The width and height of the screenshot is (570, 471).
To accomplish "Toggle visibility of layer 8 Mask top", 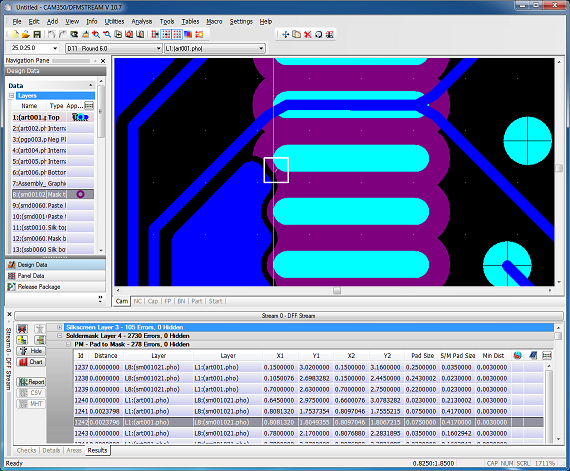I will click(x=80, y=194).
